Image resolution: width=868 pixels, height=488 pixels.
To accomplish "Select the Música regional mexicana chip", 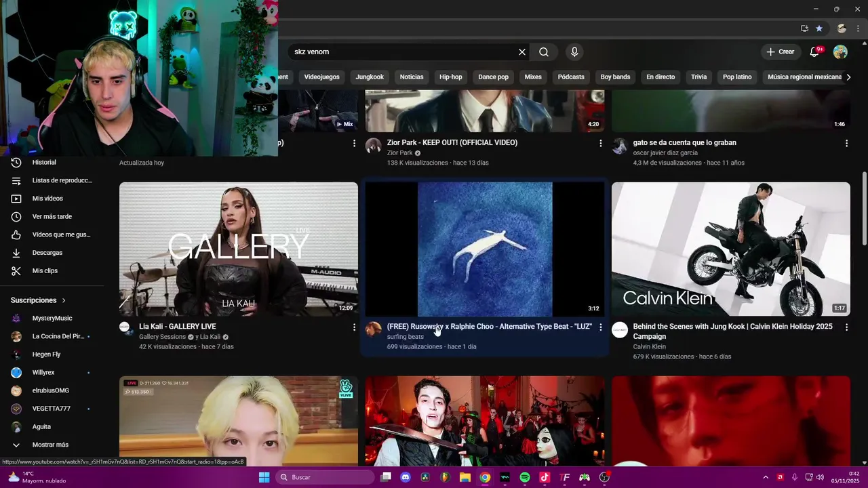I will click(804, 77).
